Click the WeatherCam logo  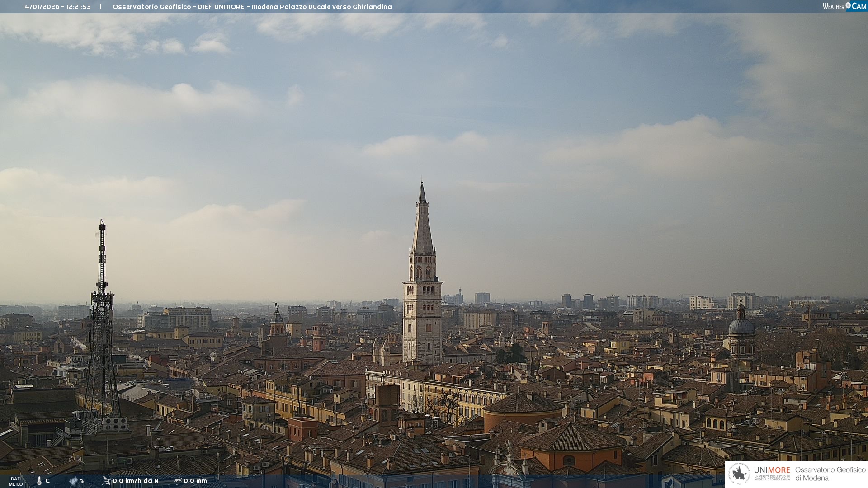click(x=844, y=6)
